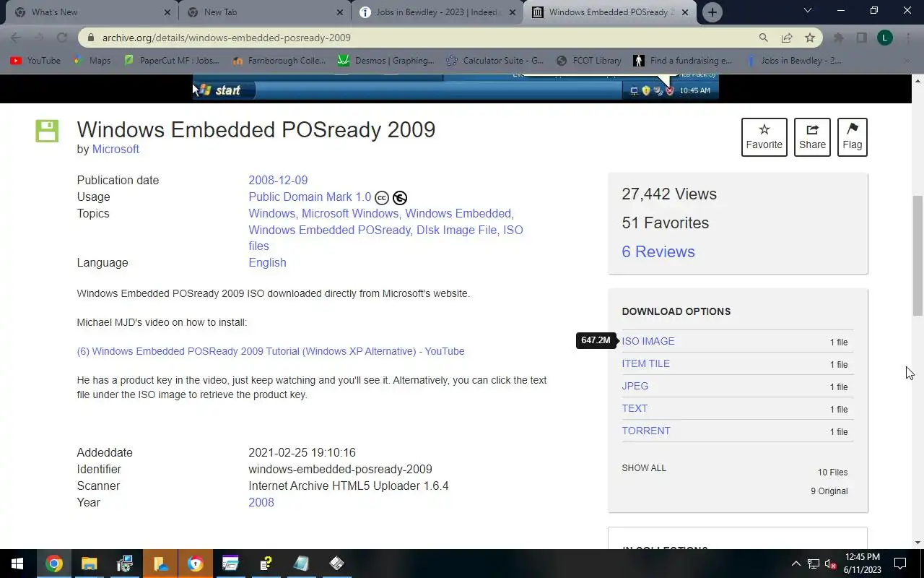Click the network tray icon

[814, 564]
